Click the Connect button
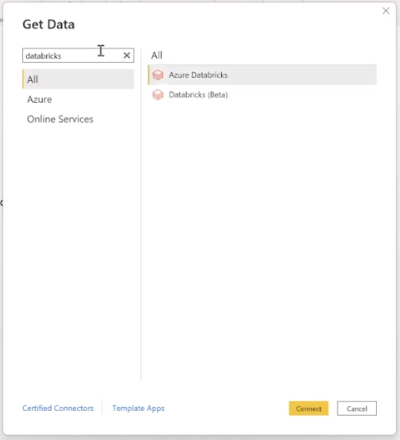 coord(309,408)
